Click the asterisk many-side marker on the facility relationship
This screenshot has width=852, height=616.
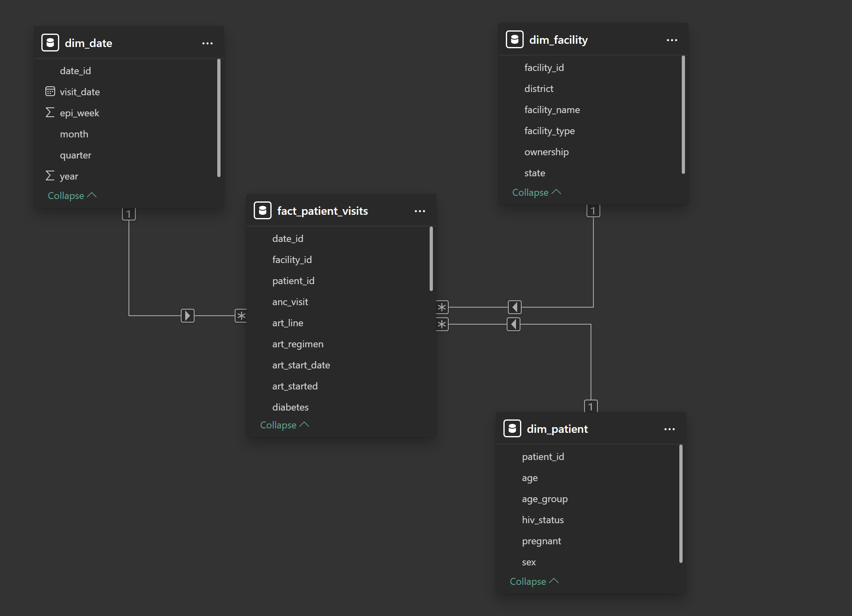click(442, 307)
